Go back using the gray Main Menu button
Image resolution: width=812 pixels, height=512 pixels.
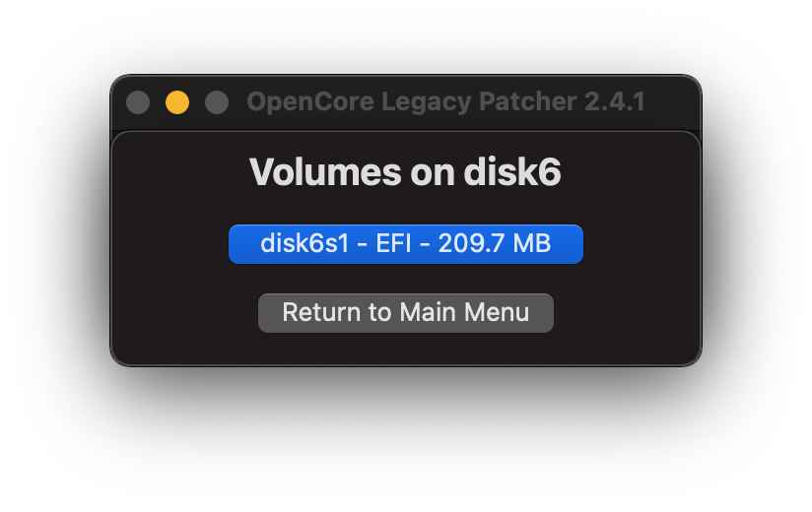click(x=405, y=312)
